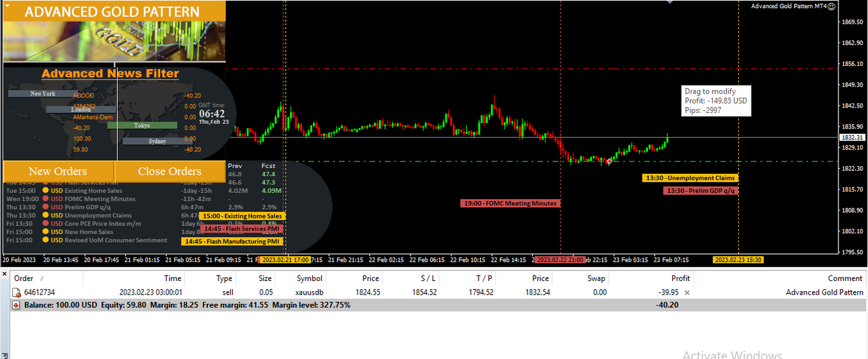
Task: Click the Fri 15:00 New Home Sales news row
Action: [x=101, y=232]
